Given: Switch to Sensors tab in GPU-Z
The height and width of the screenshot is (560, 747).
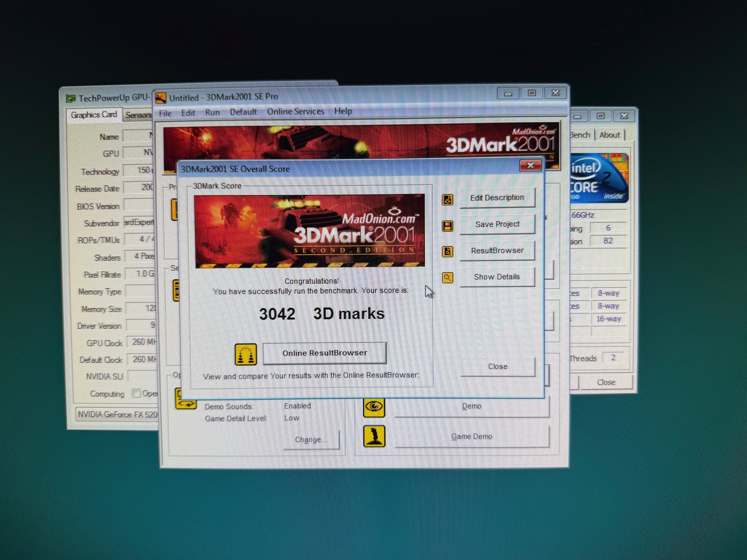Looking at the screenshot, I should (x=139, y=115).
